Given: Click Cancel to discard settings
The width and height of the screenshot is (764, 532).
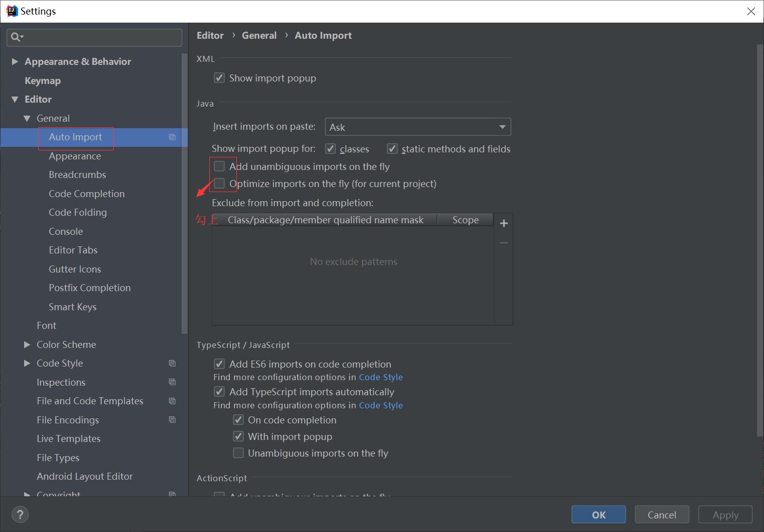Looking at the screenshot, I should [x=662, y=514].
